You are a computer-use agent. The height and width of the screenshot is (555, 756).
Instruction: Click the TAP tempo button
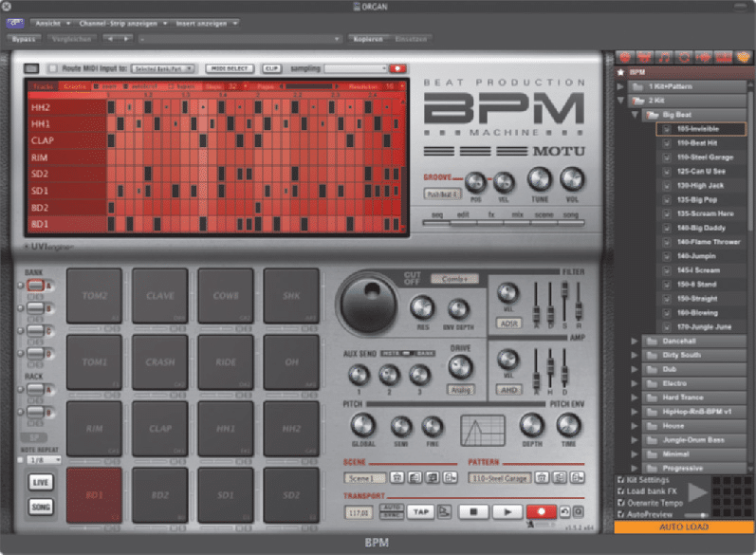tap(420, 511)
